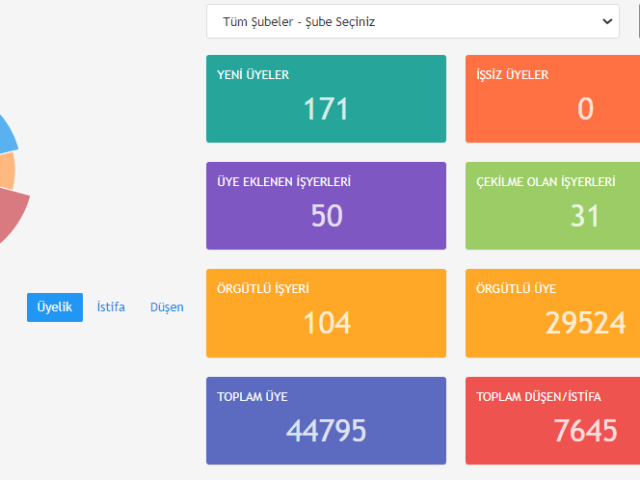Select the red pie chart segment

click(10, 215)
